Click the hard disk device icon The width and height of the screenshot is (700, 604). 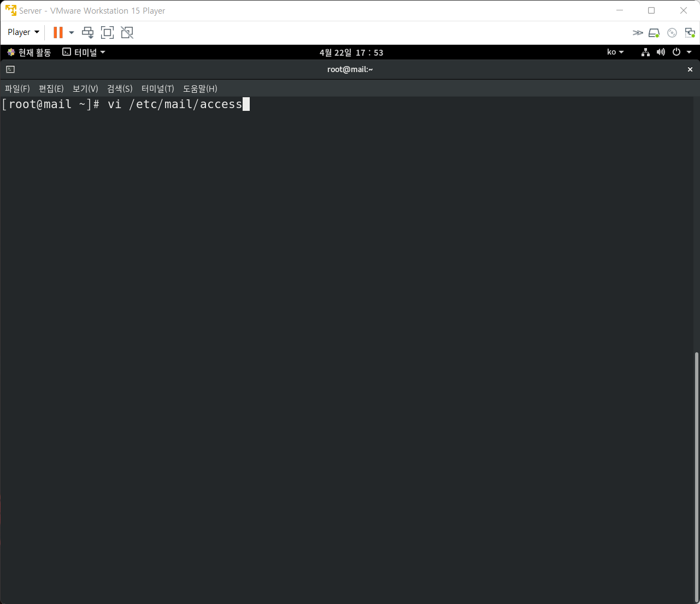654,33
